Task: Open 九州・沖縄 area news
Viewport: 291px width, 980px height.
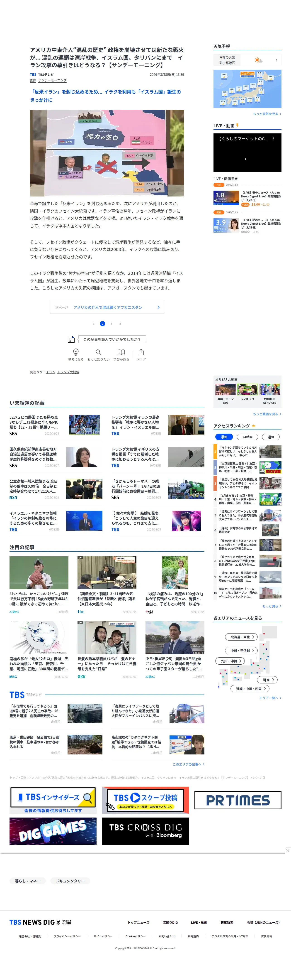Action: (230, 661)
